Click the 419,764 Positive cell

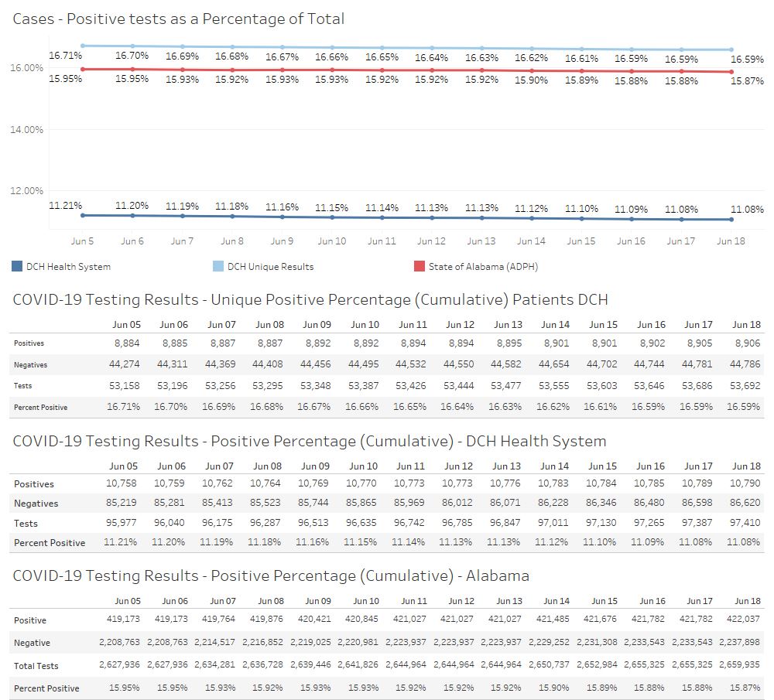(x=217, y=619)
